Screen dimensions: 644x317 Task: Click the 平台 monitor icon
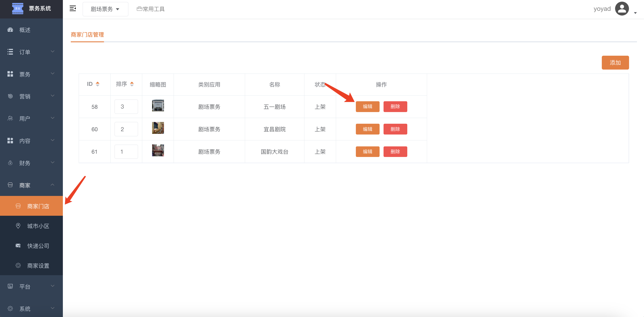(10, 286)
